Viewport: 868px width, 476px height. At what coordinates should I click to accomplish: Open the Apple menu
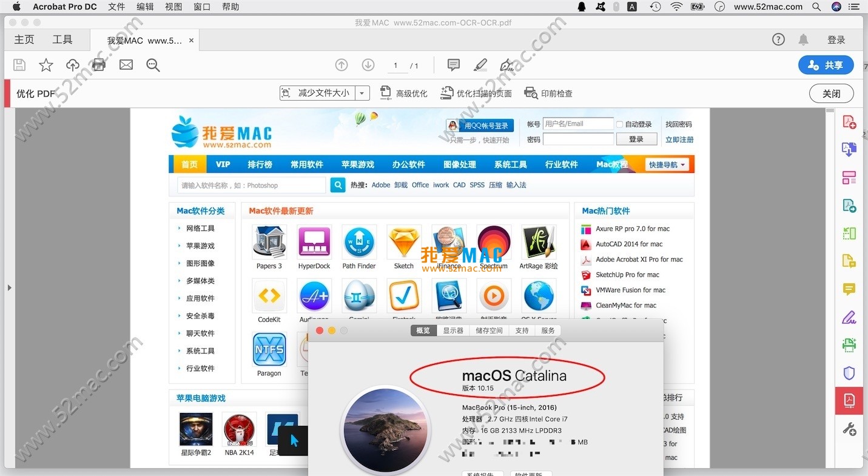coord(16,7)
